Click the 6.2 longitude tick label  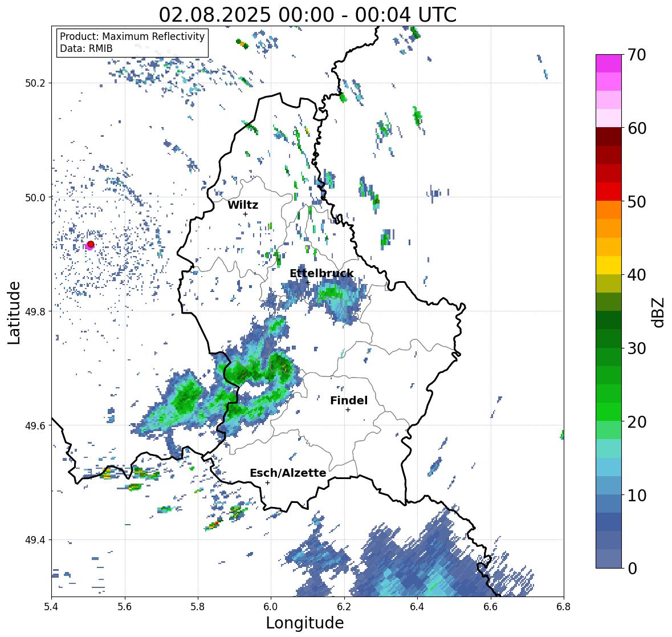point(344,607)
